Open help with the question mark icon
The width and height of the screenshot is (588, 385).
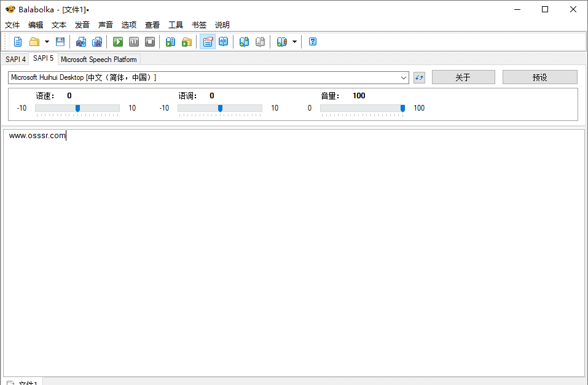click(313, 42)
